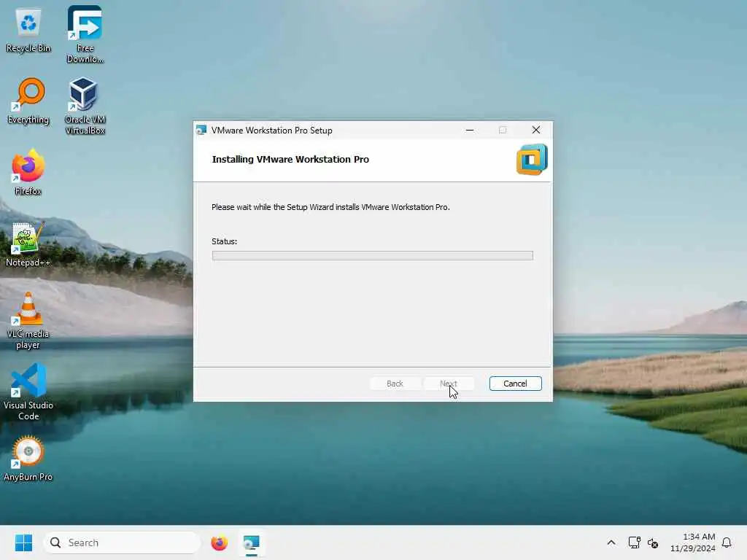Image resolution: width=747 pixels, height=560 pixels.
Task: Close the VMware Workstation Pro Setup window
Action: pyautogui.click(x=536, y=130)
